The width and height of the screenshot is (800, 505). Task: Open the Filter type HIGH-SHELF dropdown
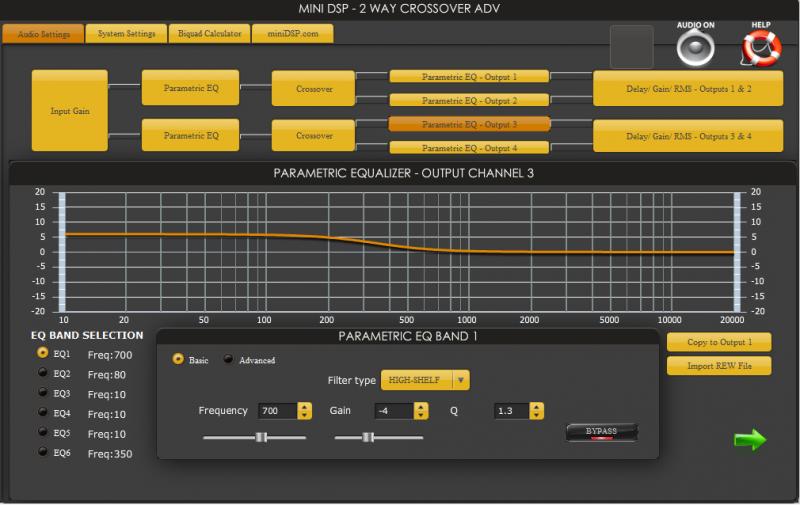point(425,380)
